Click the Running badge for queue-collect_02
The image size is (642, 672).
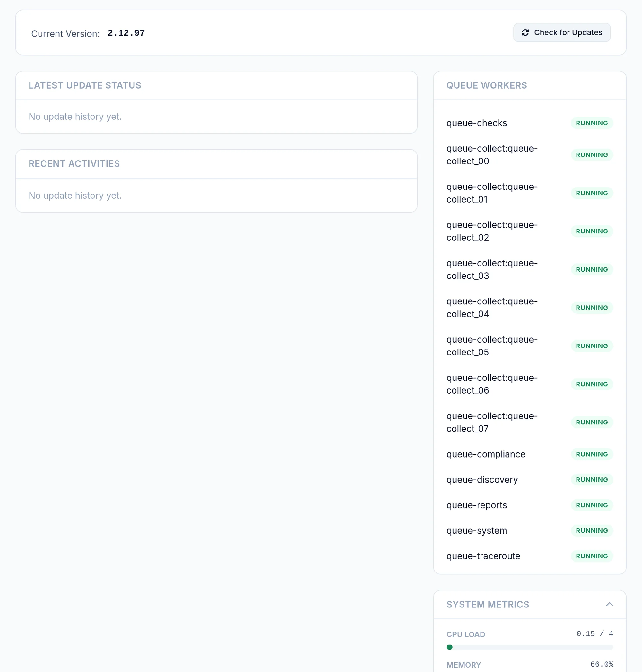click(592, 231)
